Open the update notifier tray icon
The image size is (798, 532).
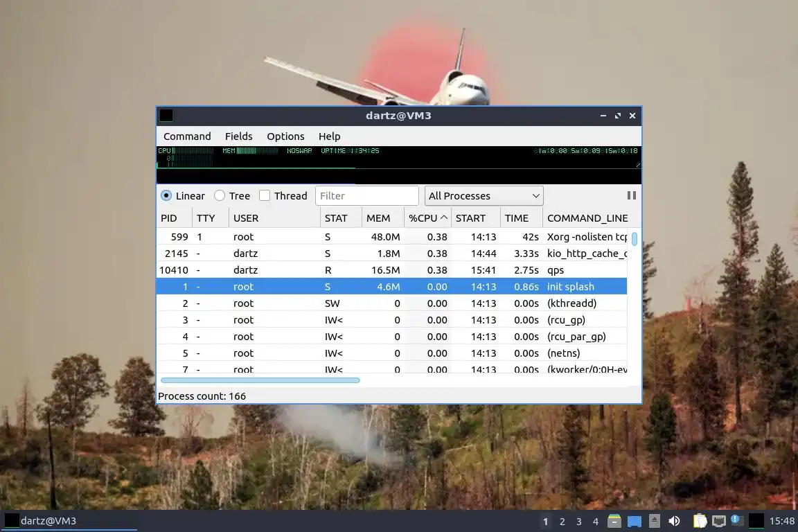[x=737, y=520]
